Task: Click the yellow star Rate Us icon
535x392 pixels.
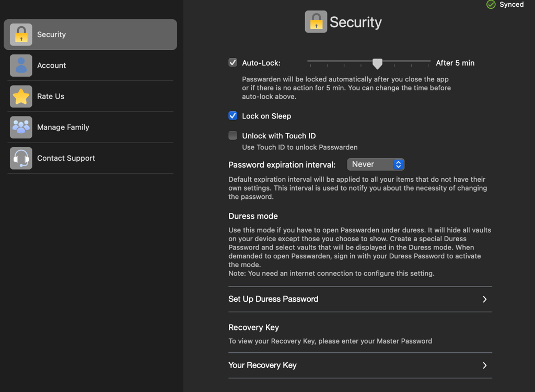Action: (21, 97)
